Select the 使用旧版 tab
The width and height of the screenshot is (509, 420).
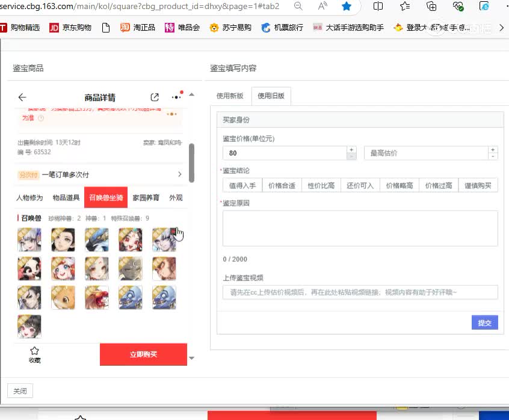271,96
